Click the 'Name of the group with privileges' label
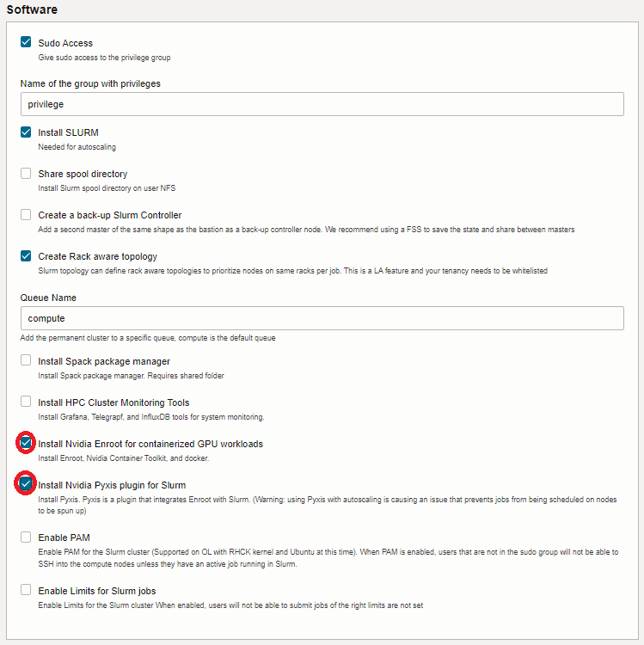This screenshot has width=644, height=645. click(90, 83)
